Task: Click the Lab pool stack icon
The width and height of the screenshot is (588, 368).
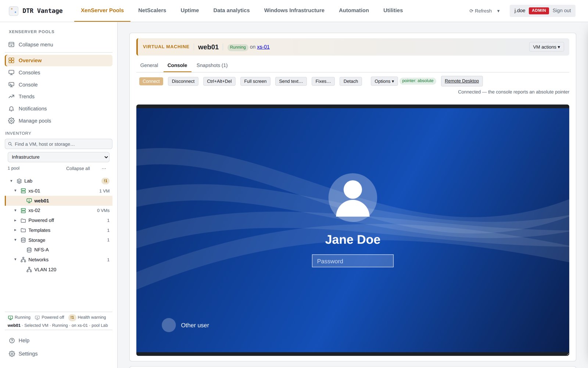Action: [x=19, y=181]
